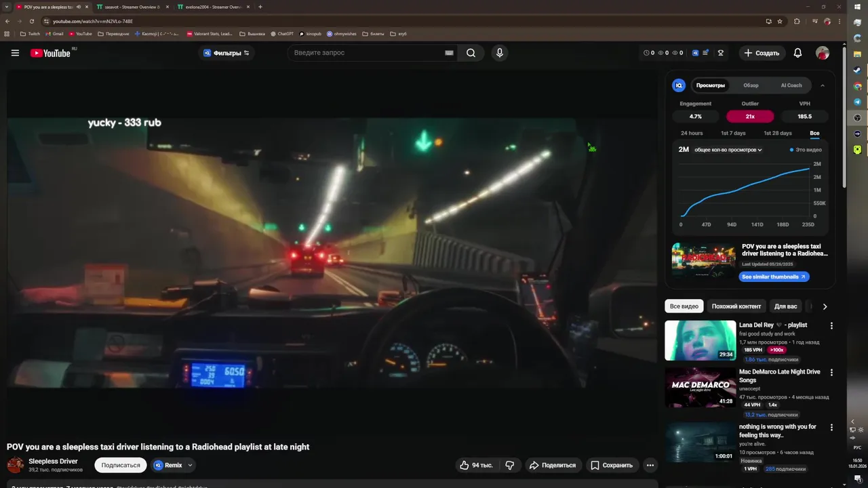Open options menu for Lana Del Rey playlist

click(x=831, y=325)
